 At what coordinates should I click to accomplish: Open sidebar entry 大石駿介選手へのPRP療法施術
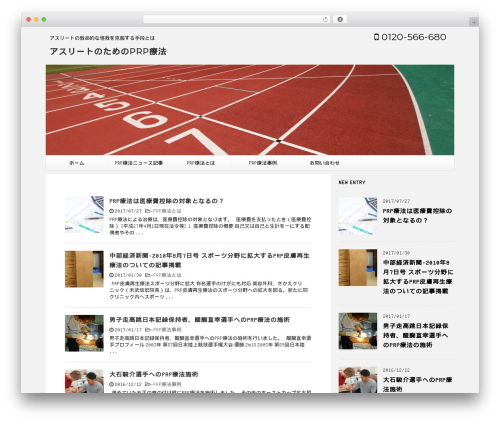(417, 384)
